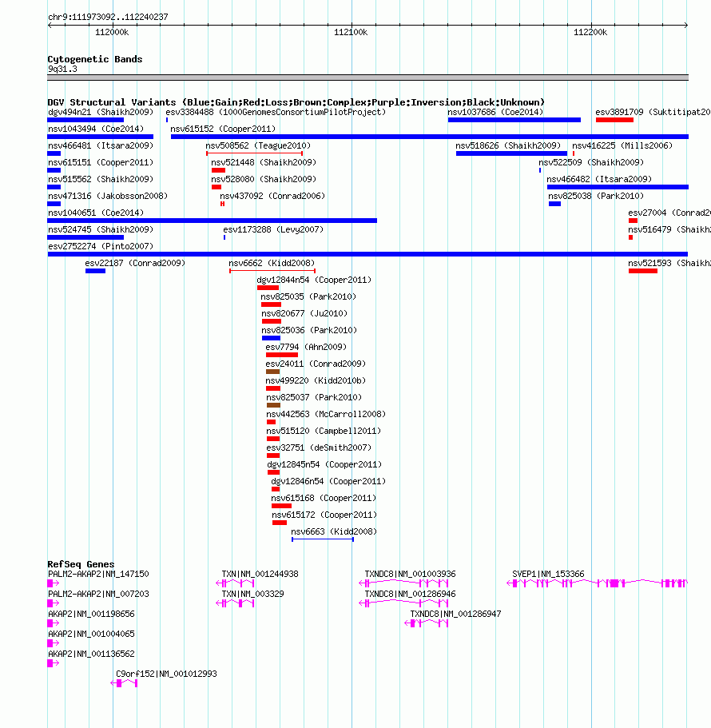Click the SVEP1|NM_153366 gene label

[x=548, y=574]
